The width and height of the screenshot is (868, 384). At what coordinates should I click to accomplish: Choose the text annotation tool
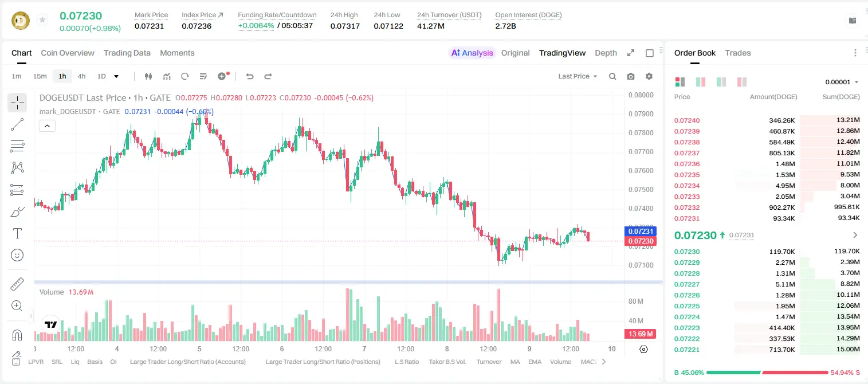pyautogui.click(x=17, y=233)
